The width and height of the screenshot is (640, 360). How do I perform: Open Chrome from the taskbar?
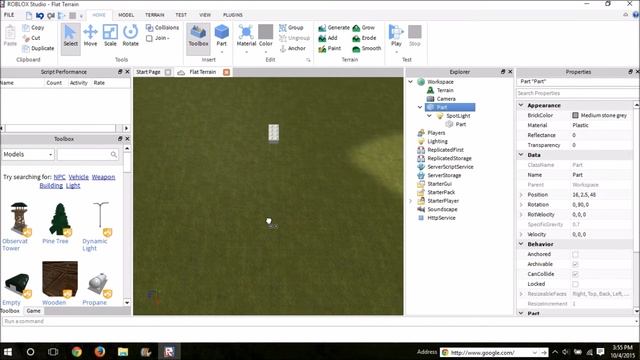77,351
